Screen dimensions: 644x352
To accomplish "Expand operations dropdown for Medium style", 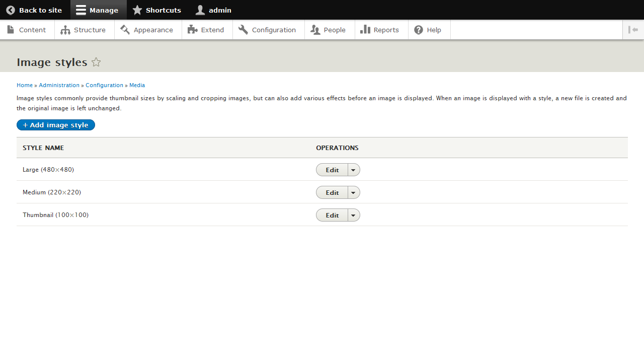I will pyautogui.click(x=353, y=193).
